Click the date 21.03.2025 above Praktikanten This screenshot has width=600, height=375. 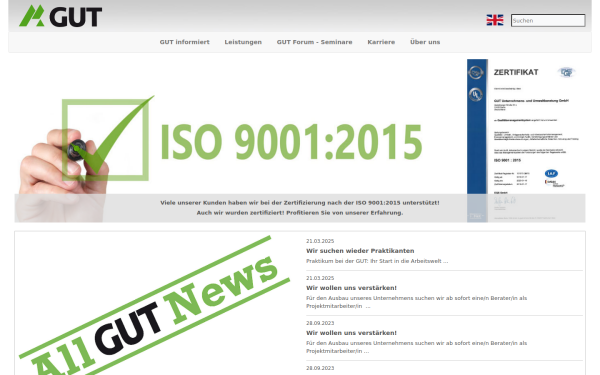(x=320, y=241)
